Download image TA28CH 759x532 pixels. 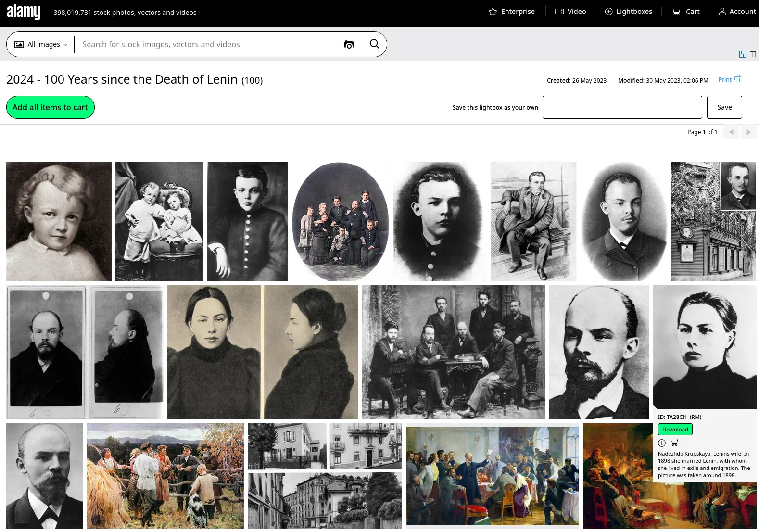(x=675, y=430)
